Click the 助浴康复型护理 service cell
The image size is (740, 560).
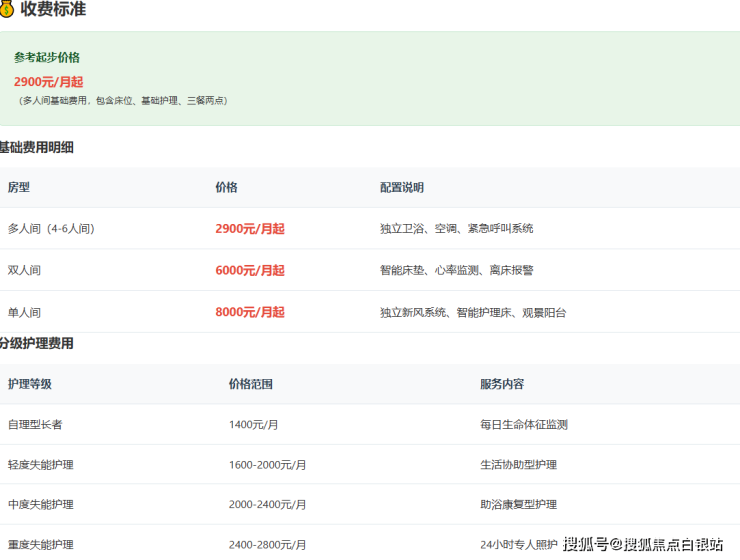(518, 505)
